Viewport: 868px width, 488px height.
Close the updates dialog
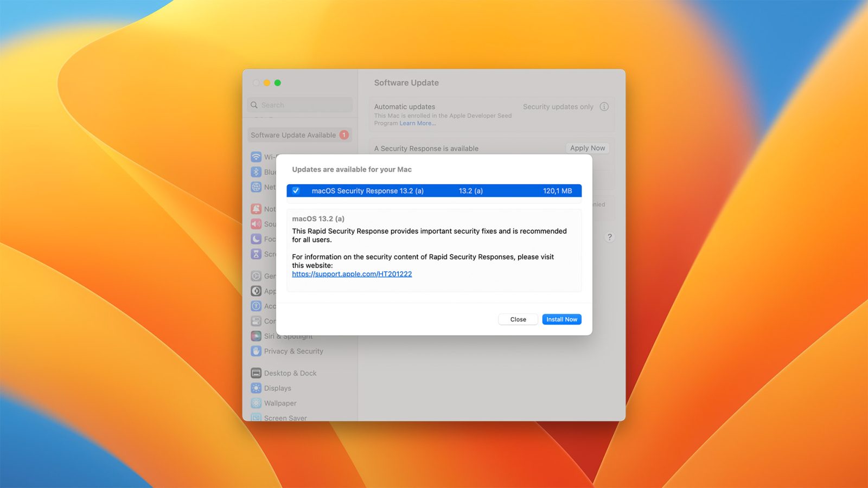(x=518, y=319)
